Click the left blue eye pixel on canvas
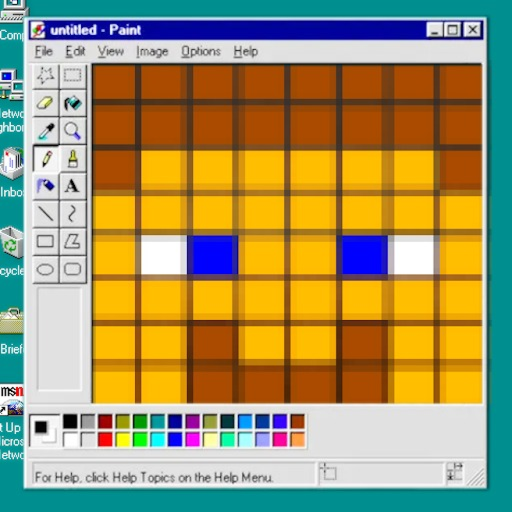Screen dimensions: 512x512 point(213,254)
